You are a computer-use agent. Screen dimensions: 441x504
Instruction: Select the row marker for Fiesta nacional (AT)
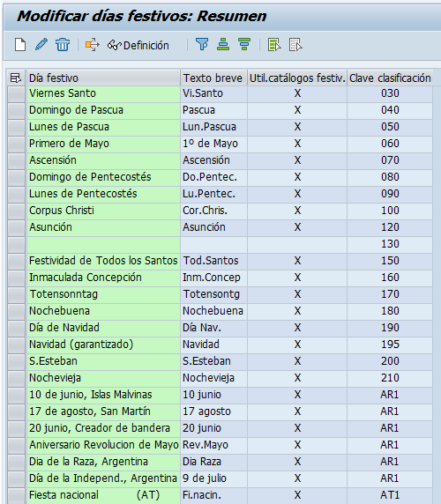(17, 495)
